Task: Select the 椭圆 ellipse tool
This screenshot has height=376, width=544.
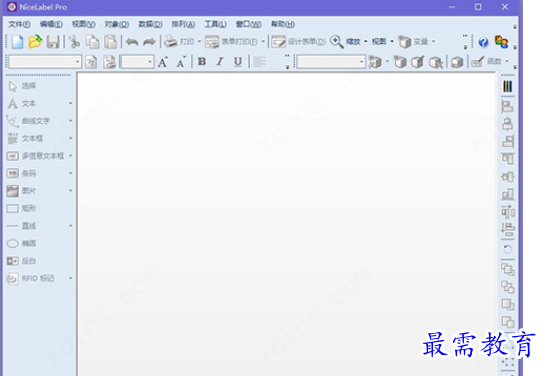Action: pyautogui.click(x=22, y=243)
